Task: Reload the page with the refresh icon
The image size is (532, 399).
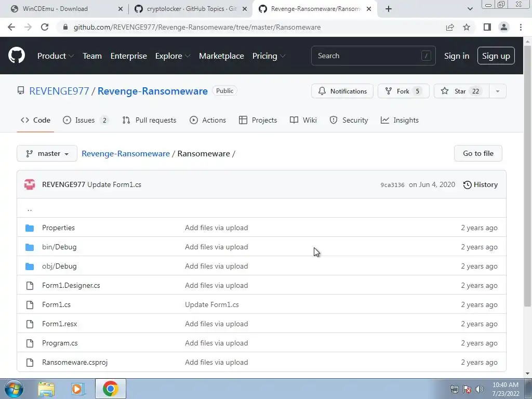Action: point(45,27)
